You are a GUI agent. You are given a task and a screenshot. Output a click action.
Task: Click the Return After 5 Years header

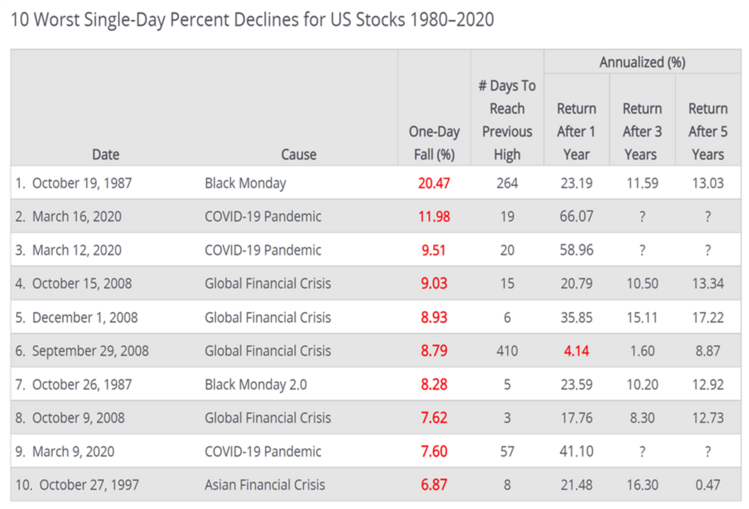[x=707, y=131]
